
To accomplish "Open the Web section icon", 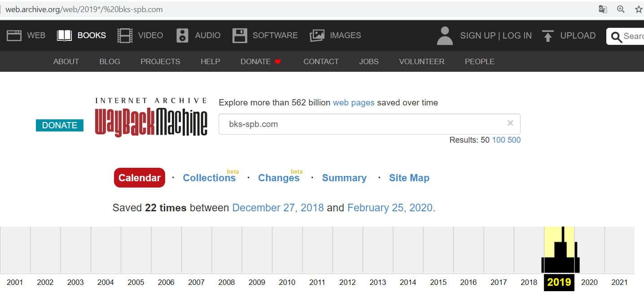I will click(x=14, y=35).
